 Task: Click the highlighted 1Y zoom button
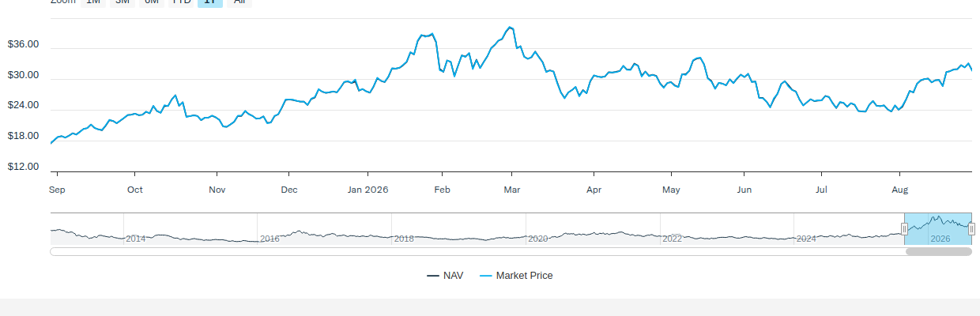210,2
